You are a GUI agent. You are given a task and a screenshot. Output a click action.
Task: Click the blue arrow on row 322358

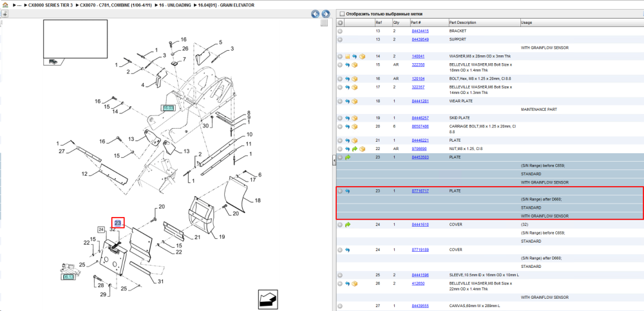pyautogui.click(x=348, y=65)
